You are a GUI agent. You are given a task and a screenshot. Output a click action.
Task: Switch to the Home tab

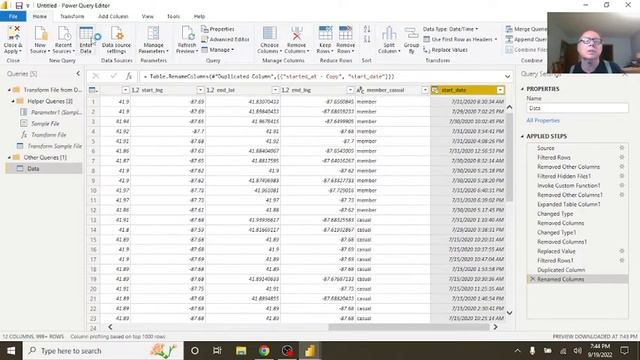point(40,16)
